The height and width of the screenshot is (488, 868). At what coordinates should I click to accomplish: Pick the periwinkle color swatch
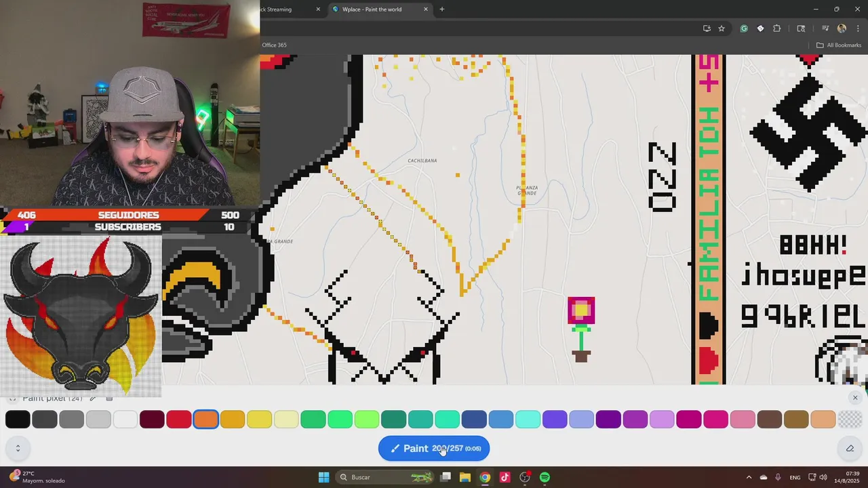pos(582,420)
